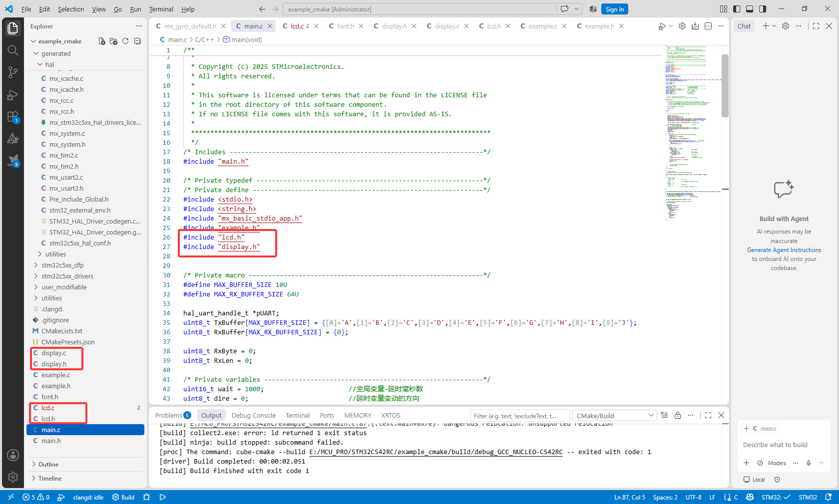Open the Accounts menu

[x=13, y=455]
